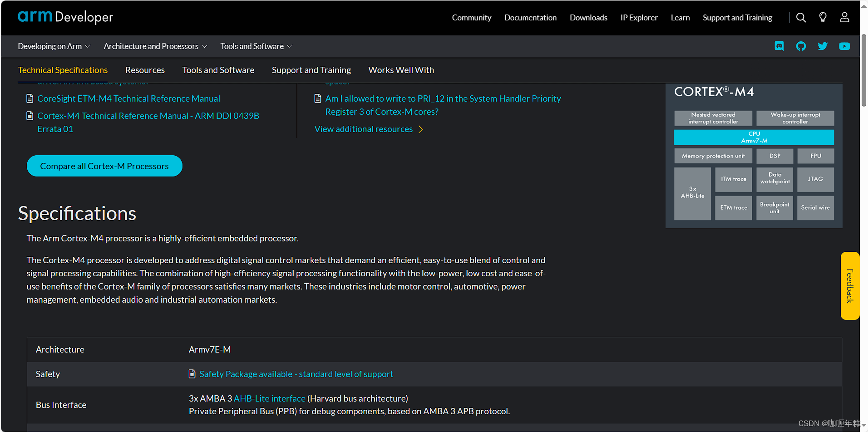Click the Data watchpoint block in diagram
The image size is (868, 432).
click(x=774, y=179)
